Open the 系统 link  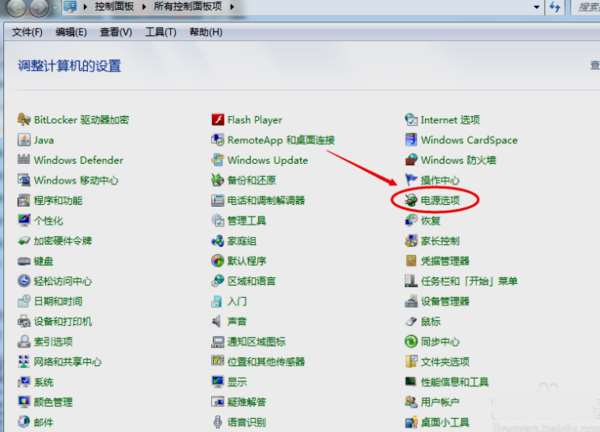click(x=44, y=382)
